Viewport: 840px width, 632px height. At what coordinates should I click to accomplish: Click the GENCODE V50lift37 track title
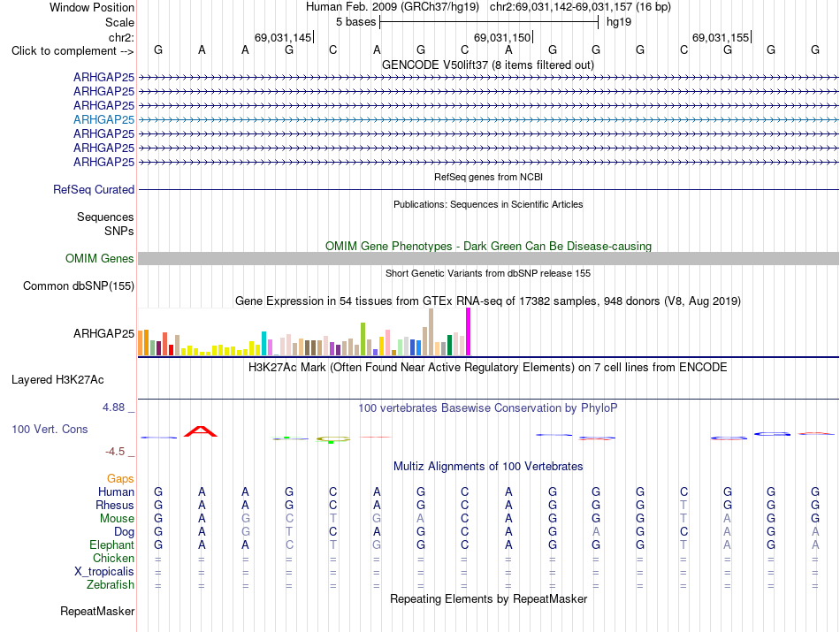click(487, 65)
